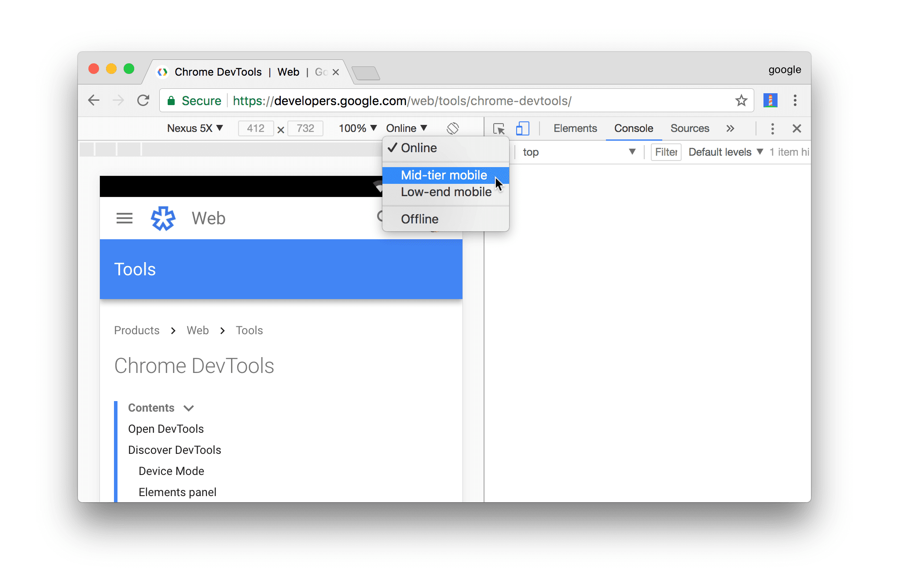Switch to the Console tab
The image size is (921, 588).
click(633, 128)
